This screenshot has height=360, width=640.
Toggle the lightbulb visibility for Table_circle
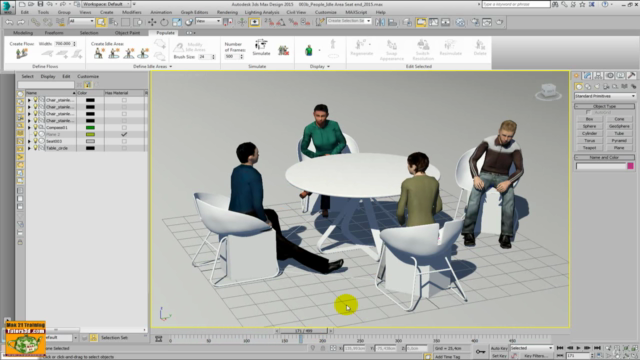click(35, 148)
